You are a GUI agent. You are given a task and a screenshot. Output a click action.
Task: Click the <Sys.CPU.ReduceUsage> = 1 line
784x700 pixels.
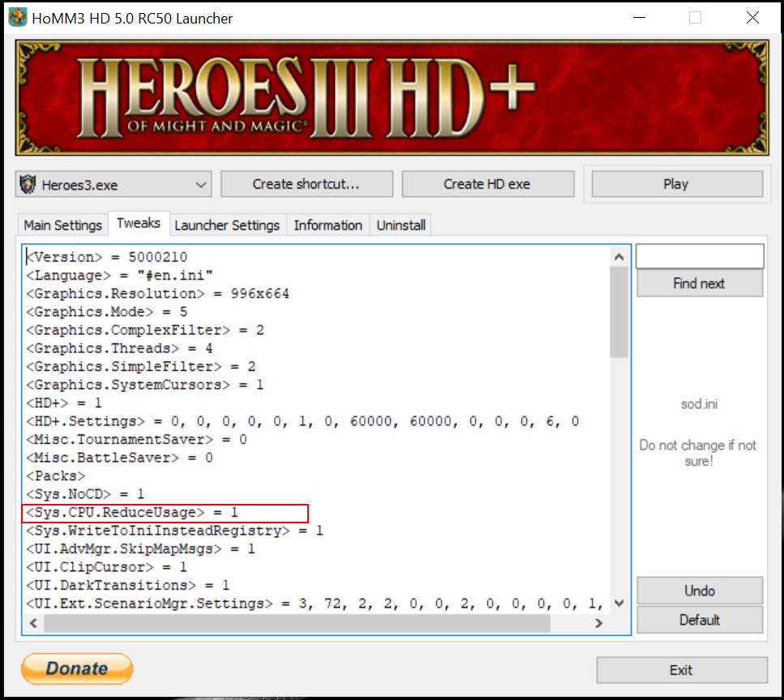pos(132,513)
